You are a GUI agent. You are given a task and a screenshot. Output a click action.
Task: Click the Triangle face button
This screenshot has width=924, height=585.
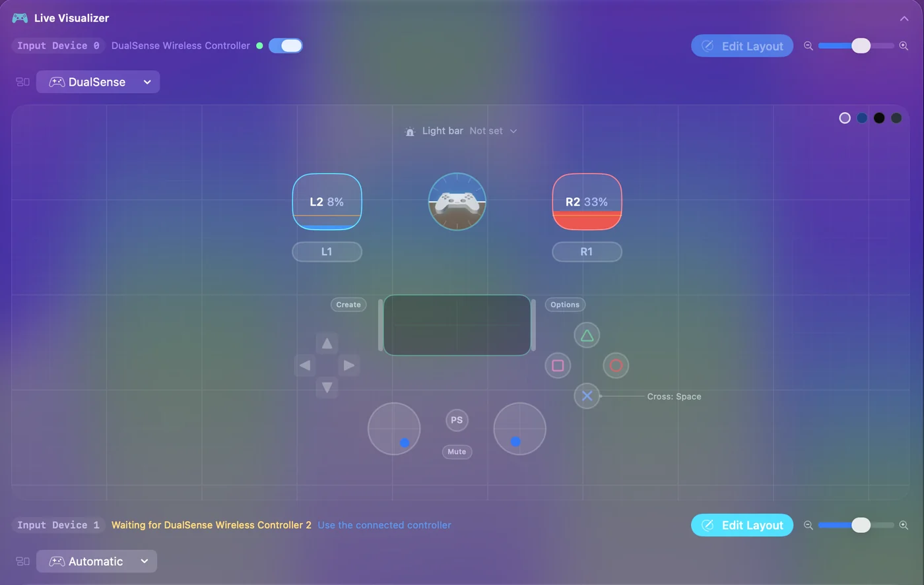(587, 336)
